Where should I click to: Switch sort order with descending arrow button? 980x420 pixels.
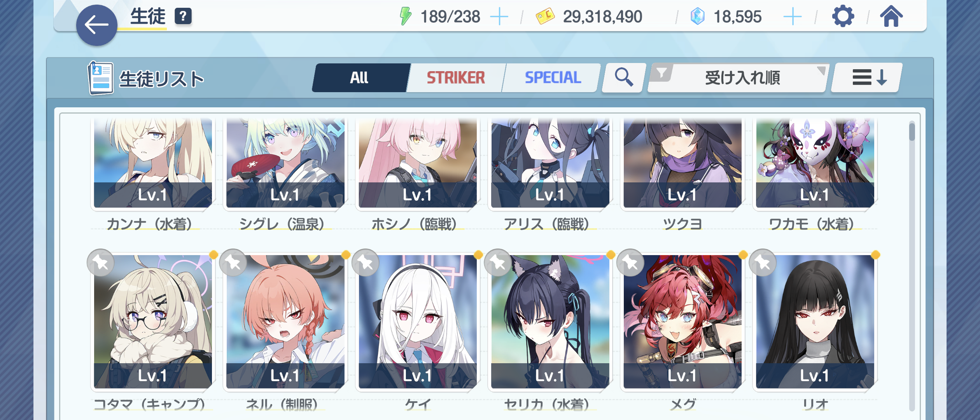pos(867,77)
